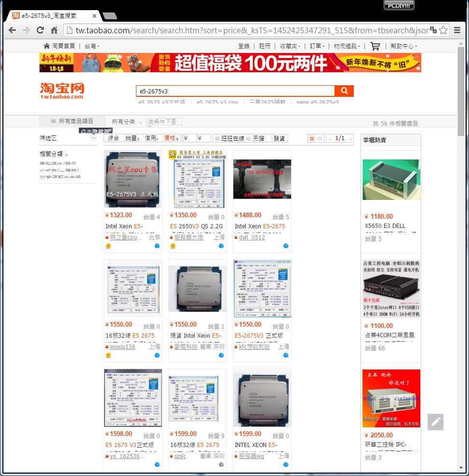
Task: Click gold medal icon under wuxiu136 seller
Action: pos(108,355)
